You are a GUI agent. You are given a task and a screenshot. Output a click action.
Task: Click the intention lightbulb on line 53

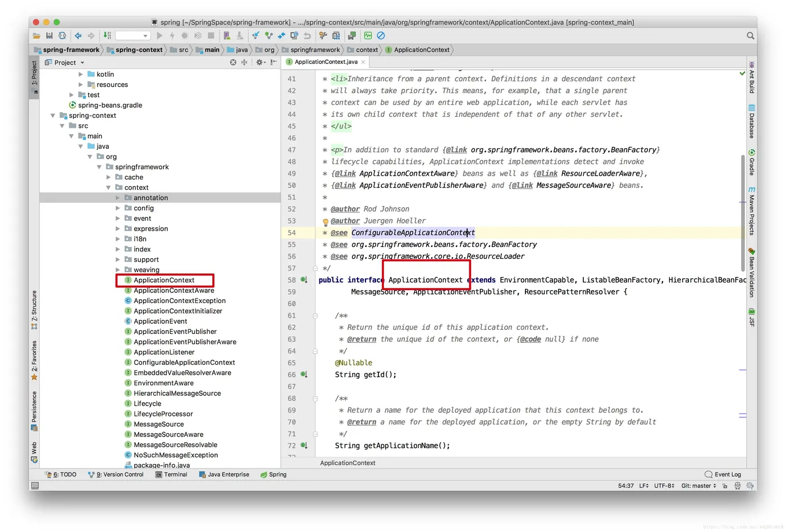[325, 222]
